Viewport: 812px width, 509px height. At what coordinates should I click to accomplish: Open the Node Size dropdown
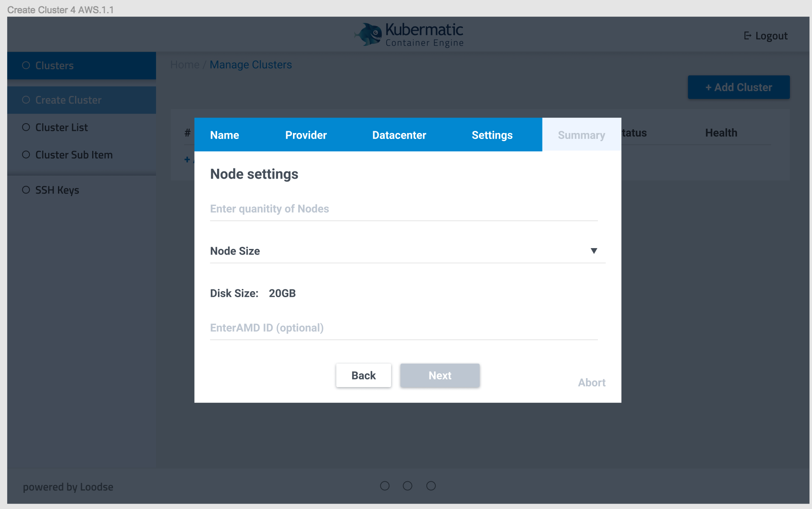click(594, 251)
